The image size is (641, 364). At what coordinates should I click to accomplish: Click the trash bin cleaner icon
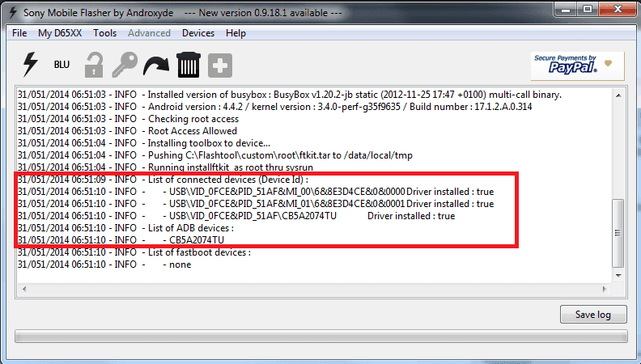pos(189,65)
